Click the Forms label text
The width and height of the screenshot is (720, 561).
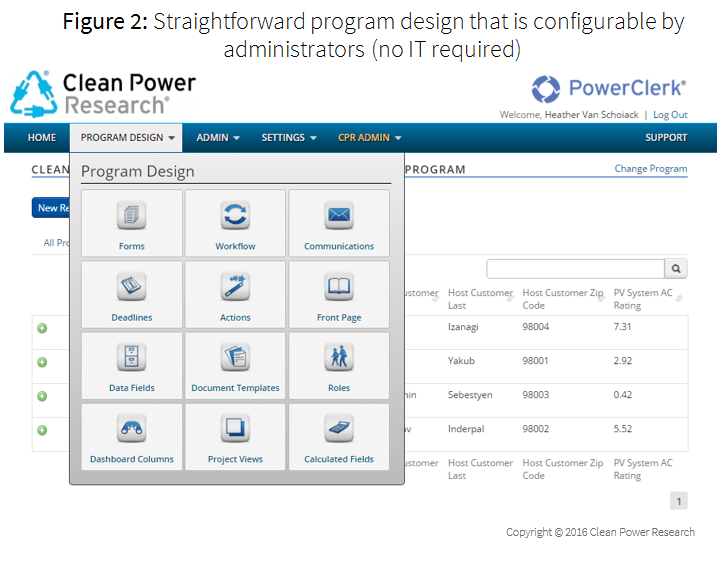pyautogui.click(x=132, y=247)
